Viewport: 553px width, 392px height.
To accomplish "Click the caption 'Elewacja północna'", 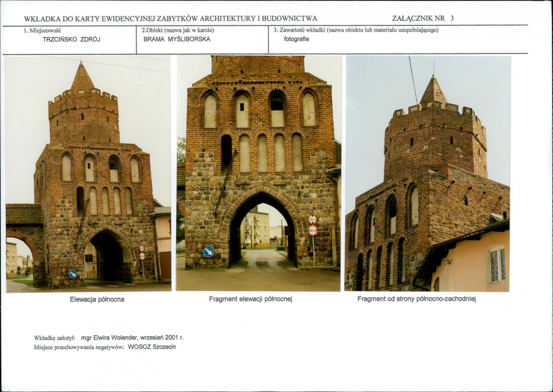I will tap(97, 299).
